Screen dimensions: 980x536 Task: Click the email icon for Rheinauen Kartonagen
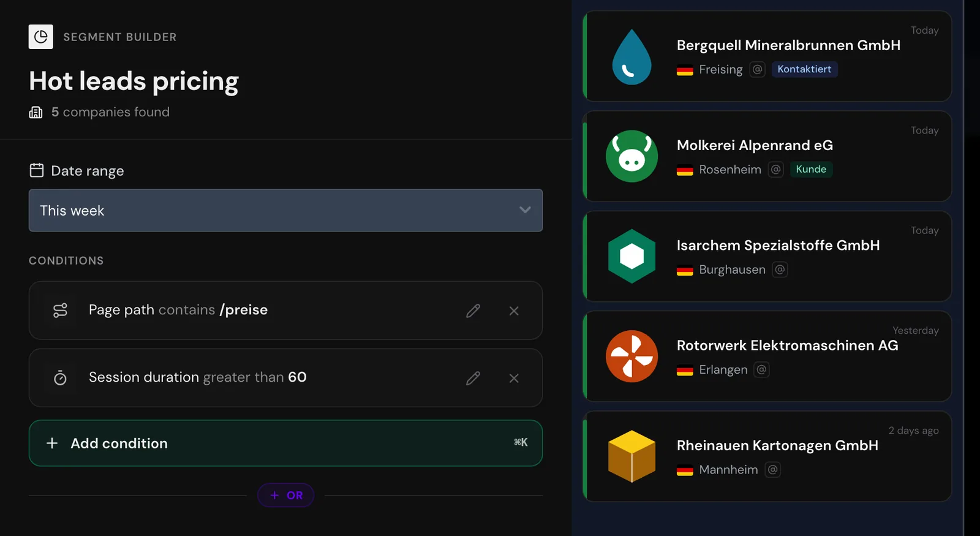773,470
